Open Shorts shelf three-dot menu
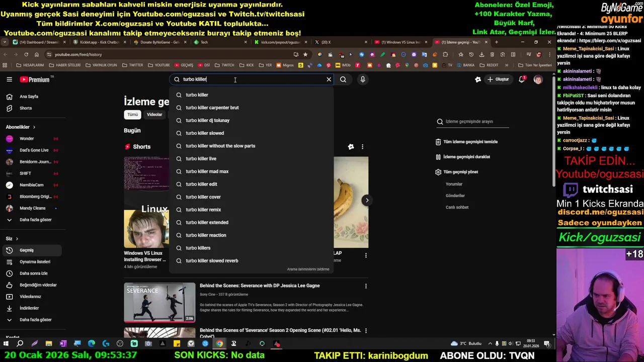 coord(362,147)
